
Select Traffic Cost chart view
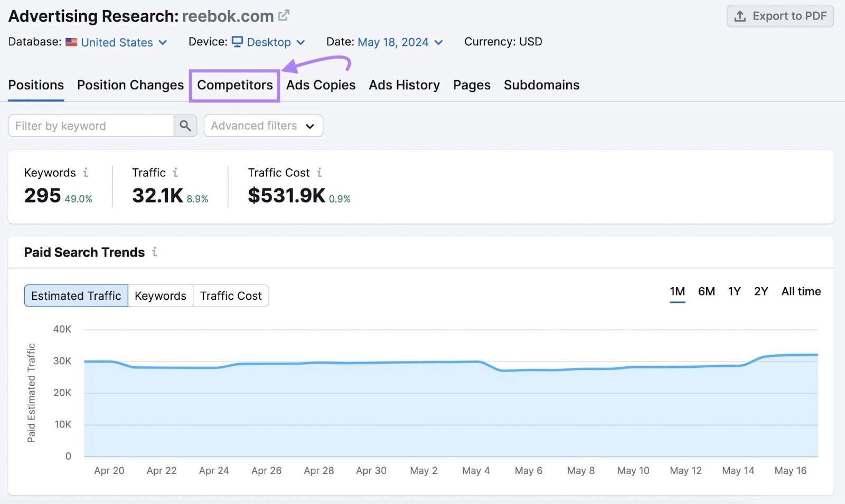[x=231, y=296]
